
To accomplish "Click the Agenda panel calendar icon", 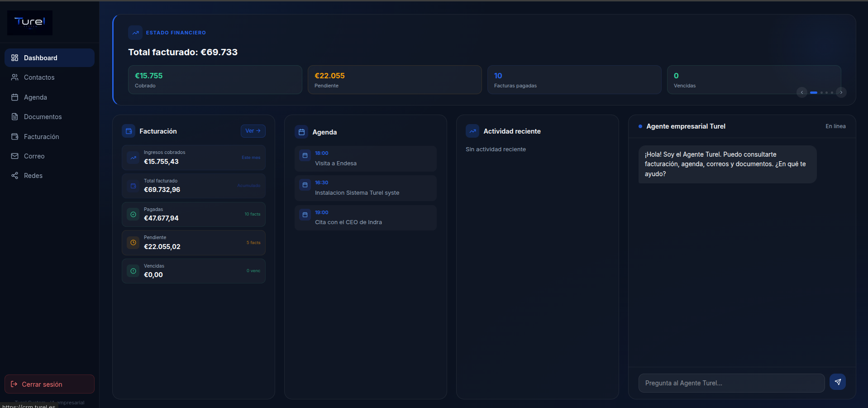I will tap(302, 132).
